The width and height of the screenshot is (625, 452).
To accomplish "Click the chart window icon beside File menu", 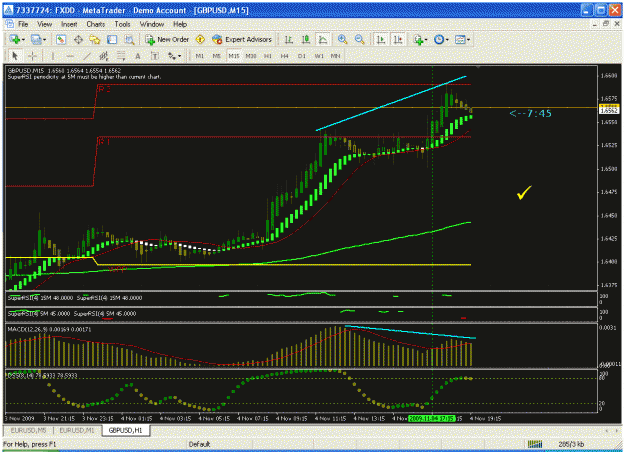I will [10, 24].
